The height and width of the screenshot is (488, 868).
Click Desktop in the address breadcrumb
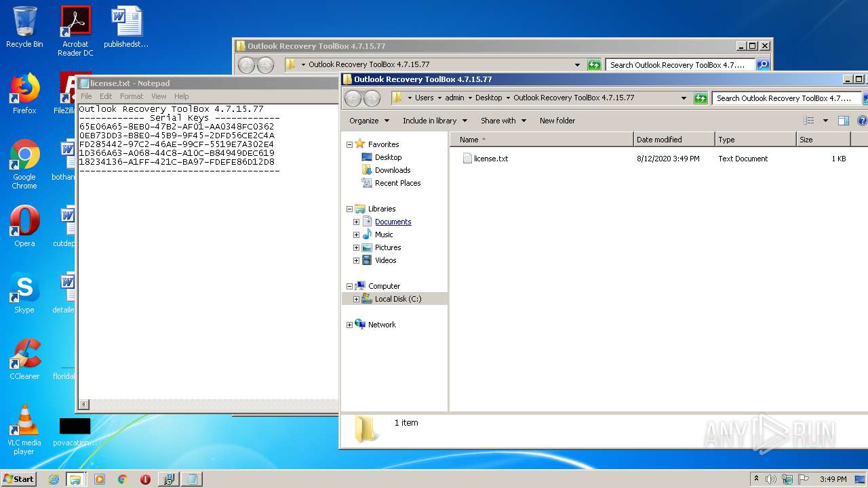point(488,98)
